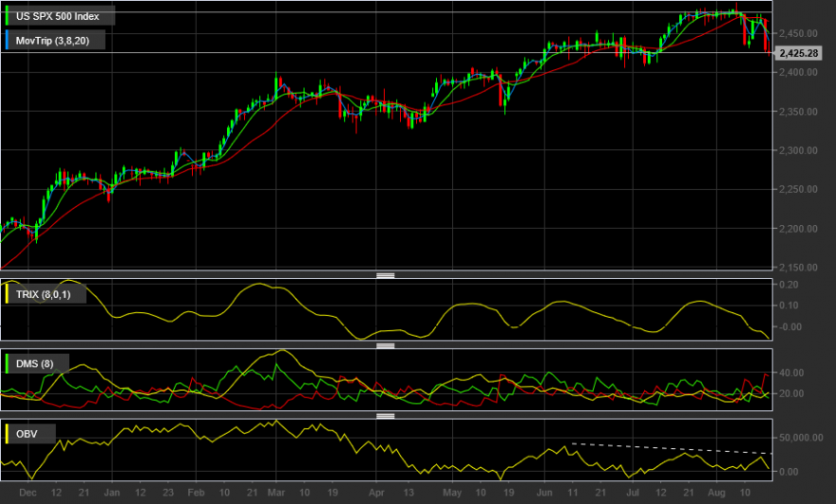
Task: Click the Mar label on date axis
Action: 275,493
